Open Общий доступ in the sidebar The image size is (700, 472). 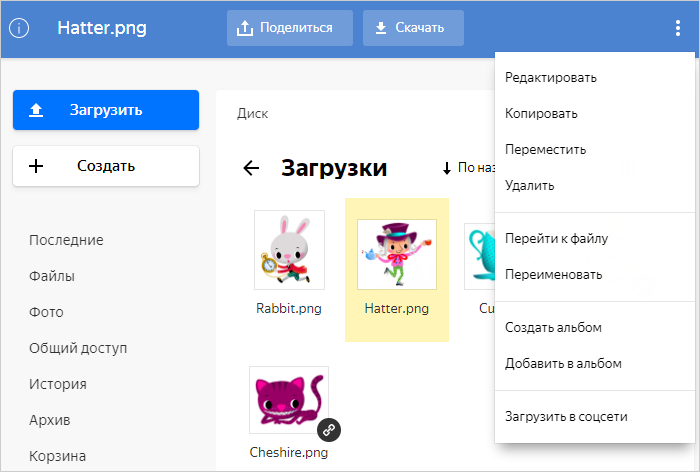coord(78,348)
